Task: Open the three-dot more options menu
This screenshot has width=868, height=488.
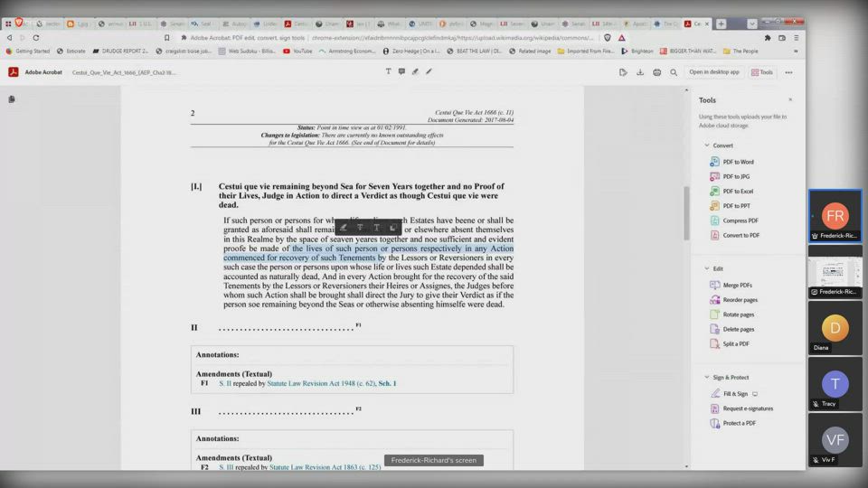Action: (x=788, y=72)
